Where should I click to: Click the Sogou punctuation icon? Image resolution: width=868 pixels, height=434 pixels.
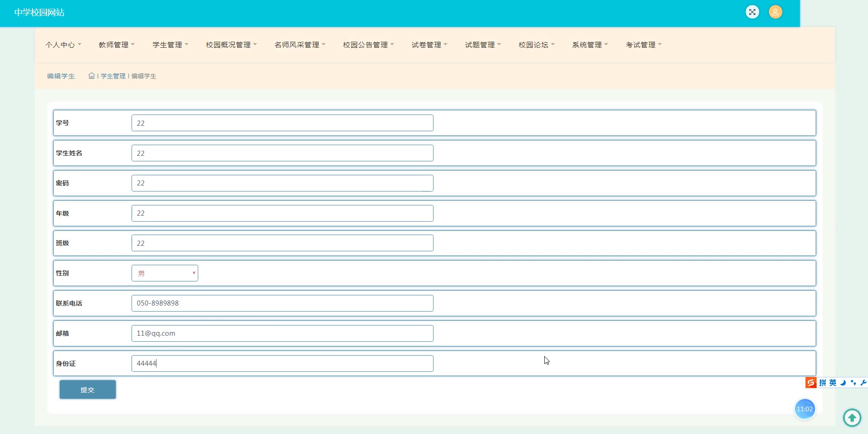[853, 383]
